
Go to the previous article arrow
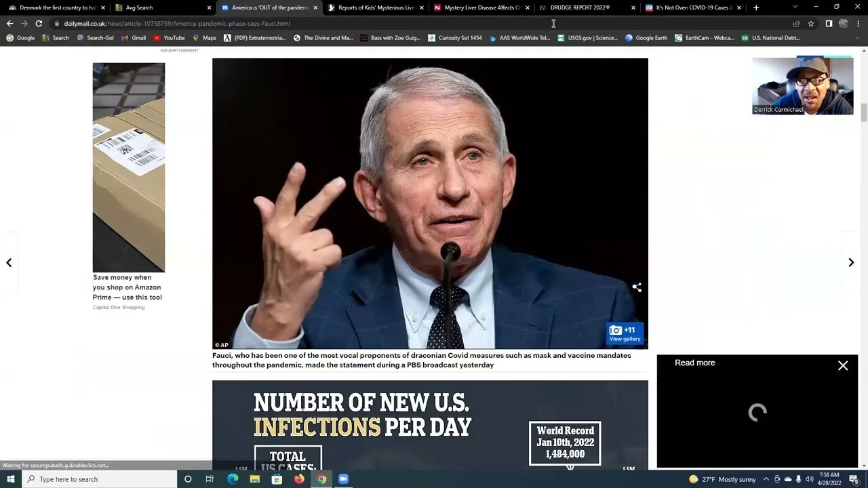pyautogui.click(x=9, y=262)
